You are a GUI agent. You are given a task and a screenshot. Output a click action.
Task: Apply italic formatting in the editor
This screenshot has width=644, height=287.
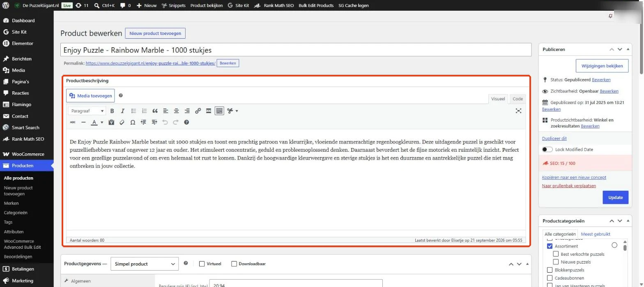pos(122,111)
